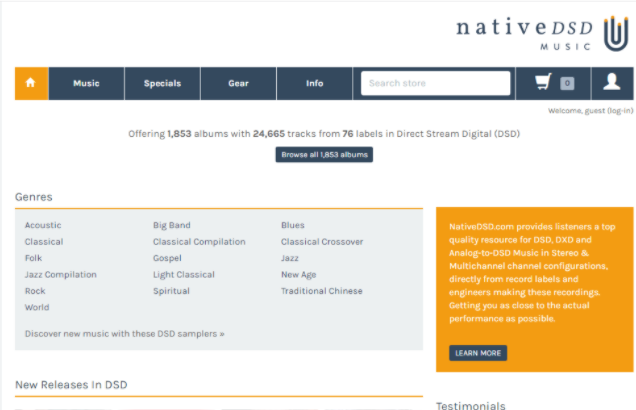Open the Big Band genre

172,225
